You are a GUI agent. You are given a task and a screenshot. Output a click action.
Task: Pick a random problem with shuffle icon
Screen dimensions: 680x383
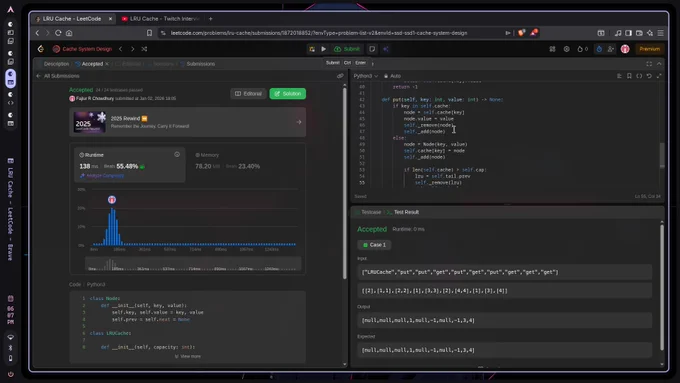(x=144, y=49)
